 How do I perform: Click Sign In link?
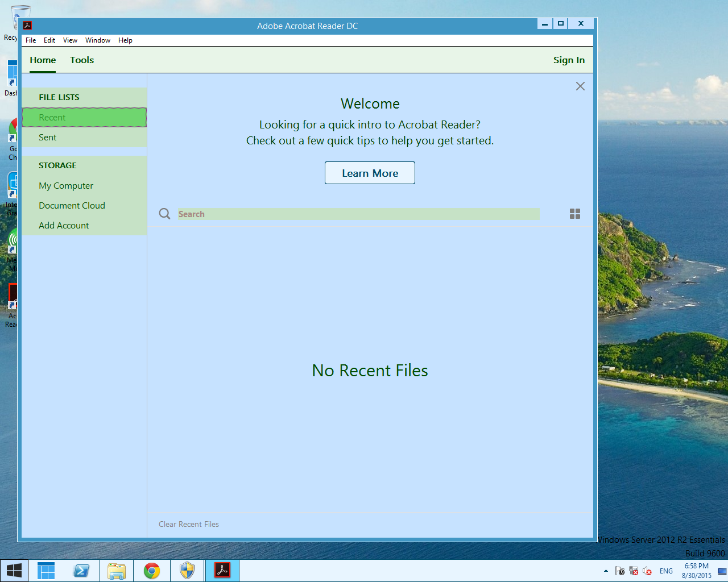(569, 60)
